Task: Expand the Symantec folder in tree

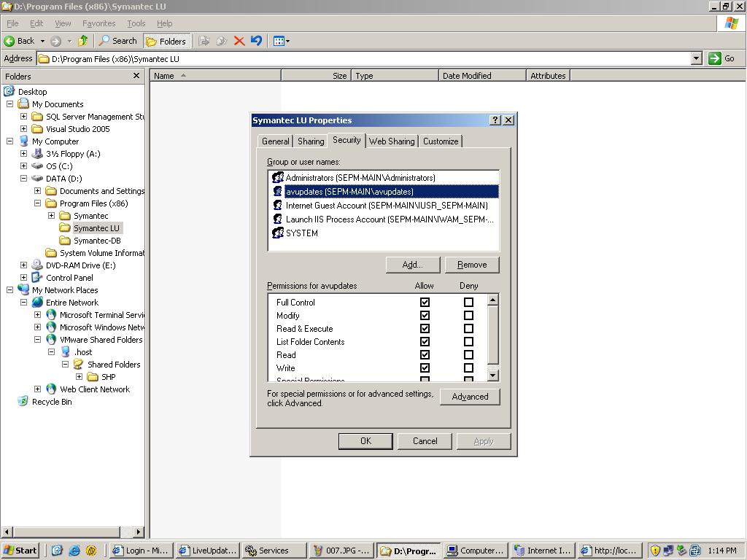Action: coord(51,216)
